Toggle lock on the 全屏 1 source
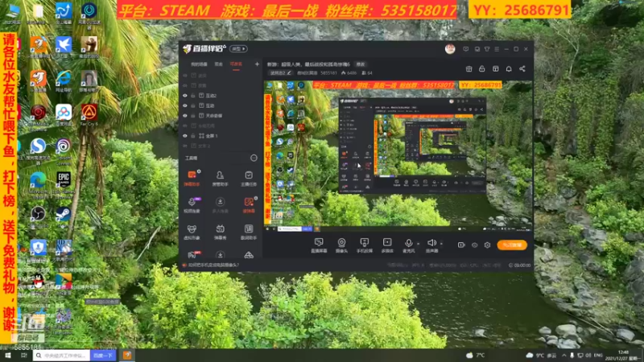The height and width of the screenshot is (362, 644). (x=193, y=136)
